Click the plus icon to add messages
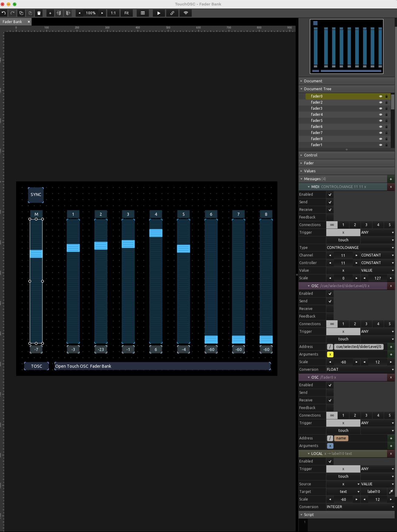This screenshot has width=397, height=532. [391, 179]
